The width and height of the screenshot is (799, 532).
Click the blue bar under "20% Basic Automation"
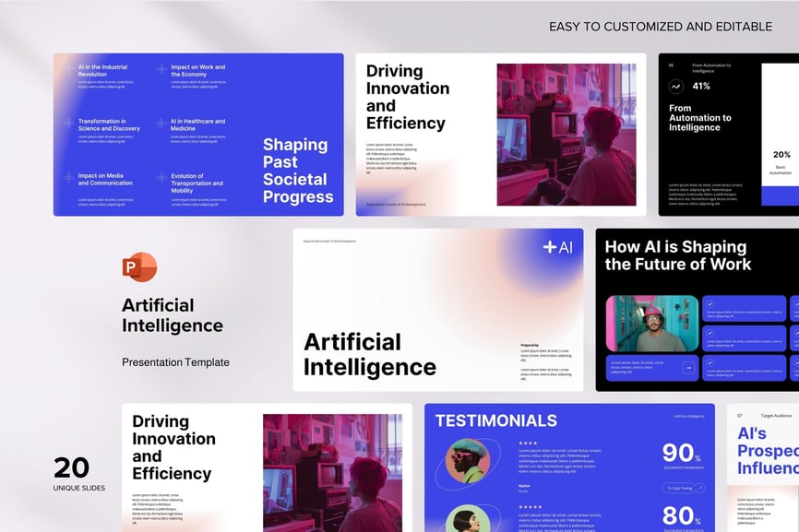pyautogui.click(x=780, y=197)
